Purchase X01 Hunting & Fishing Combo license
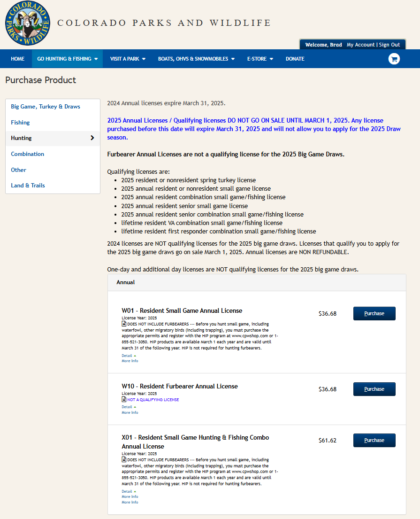 (374, 440)
